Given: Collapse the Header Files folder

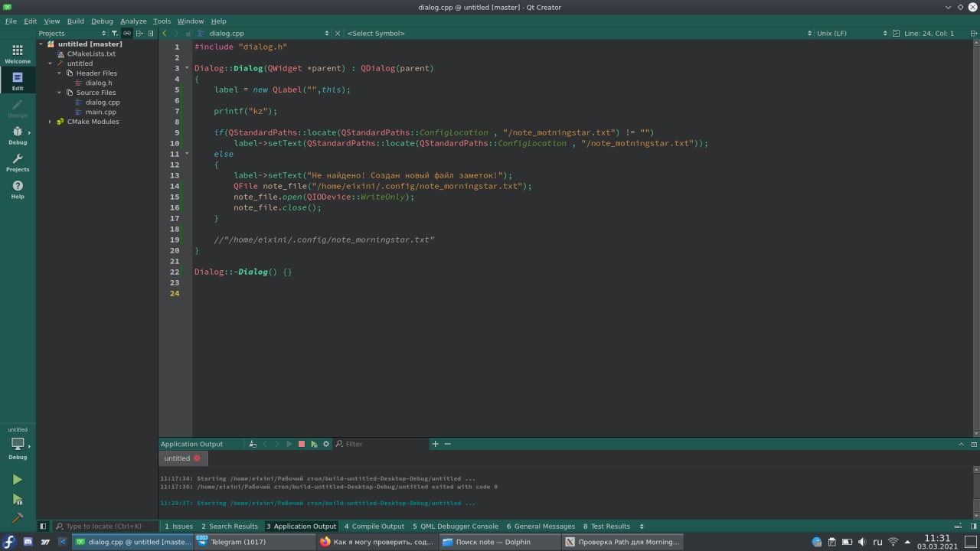Looking at the screenshot, I should (60, 73).
